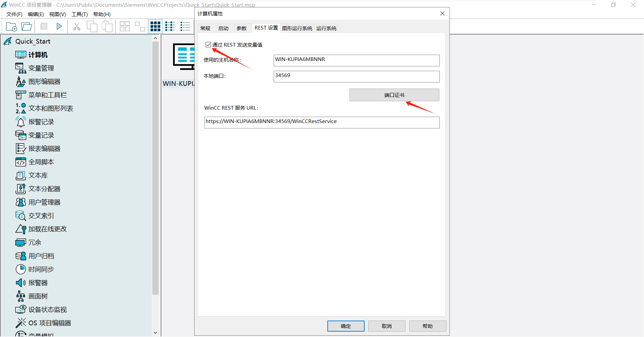Open 变量记录 in the tree

pyautogui.click(x=35, y=135)
